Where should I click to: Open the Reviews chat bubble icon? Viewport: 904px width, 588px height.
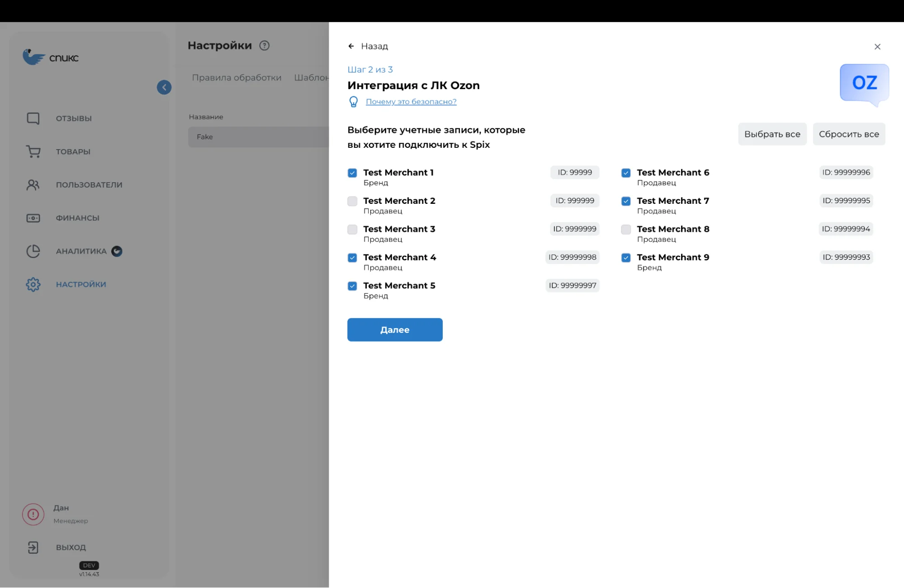click(x=33, y=118)
